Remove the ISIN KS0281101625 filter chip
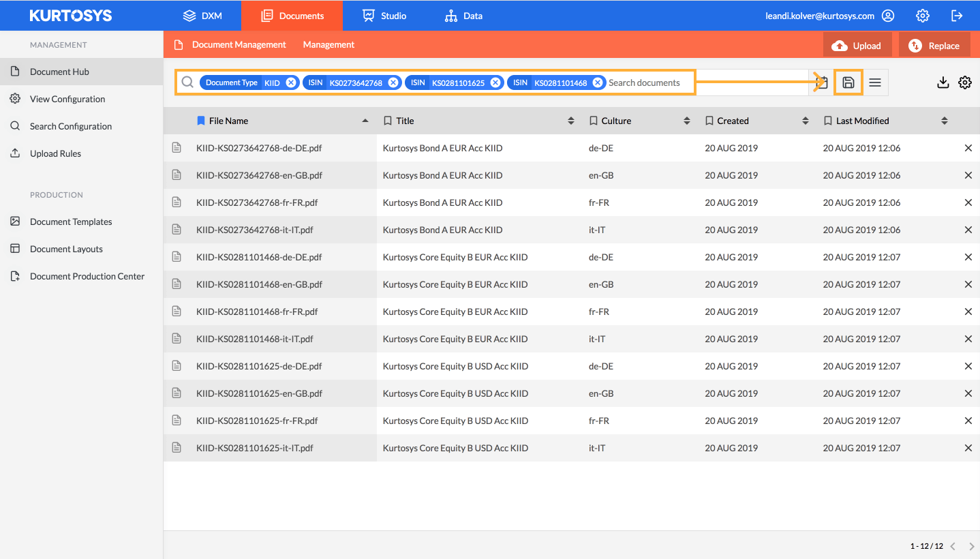 pos(495,82)
